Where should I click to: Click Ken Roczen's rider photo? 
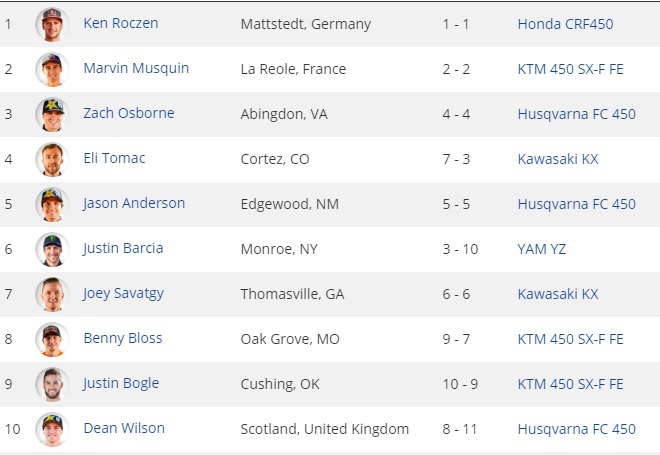coord(51,24)
